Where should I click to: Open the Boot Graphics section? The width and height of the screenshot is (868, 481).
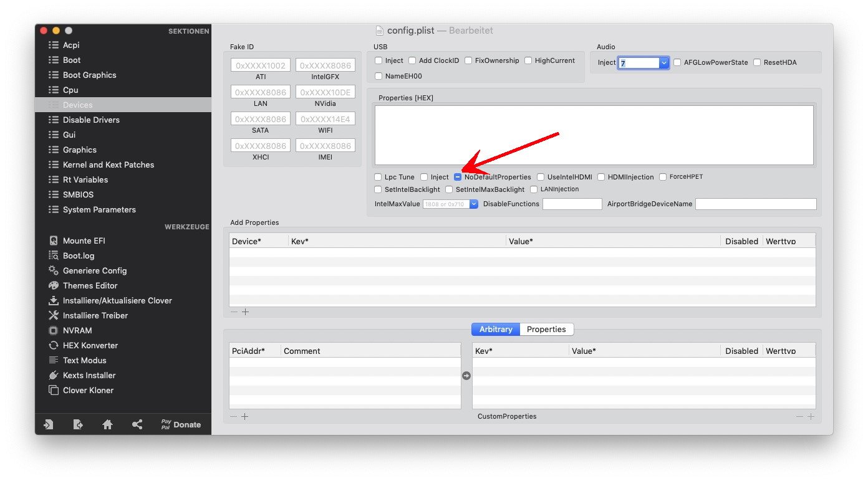[x=89, y=75]
